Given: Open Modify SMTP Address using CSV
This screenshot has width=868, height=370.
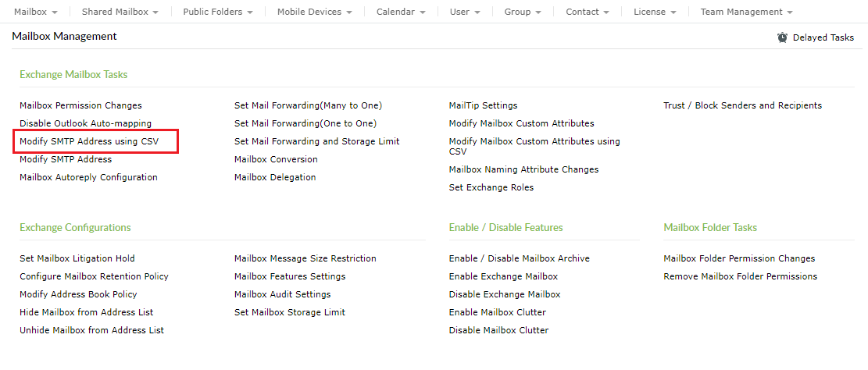Looking at the screenshot, I should click(x=88, y=141).
